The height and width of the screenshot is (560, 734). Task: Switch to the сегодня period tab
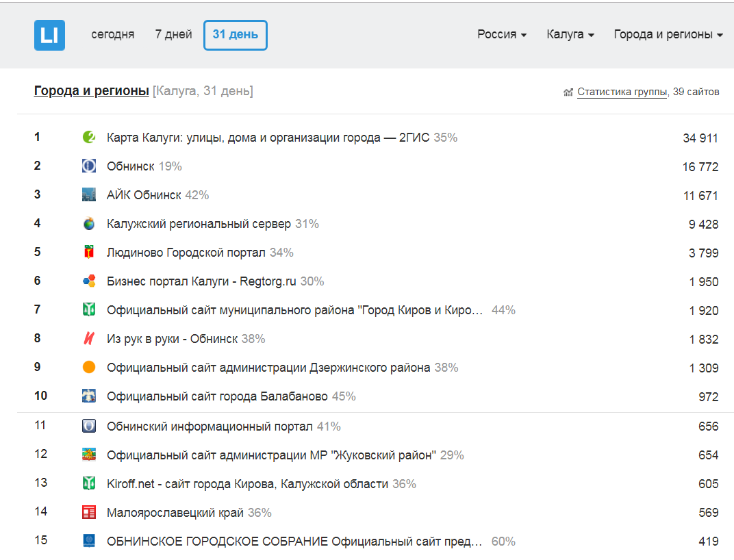[x=113, y=35]
